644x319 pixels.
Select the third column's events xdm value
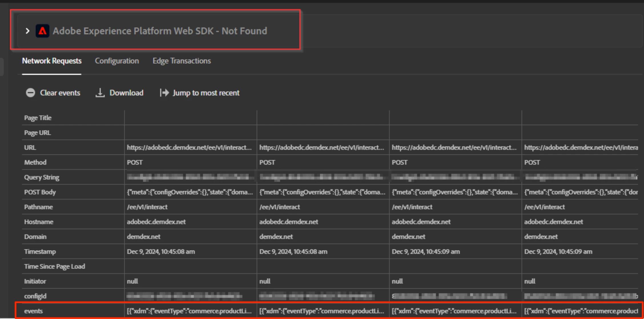point(454,311)
